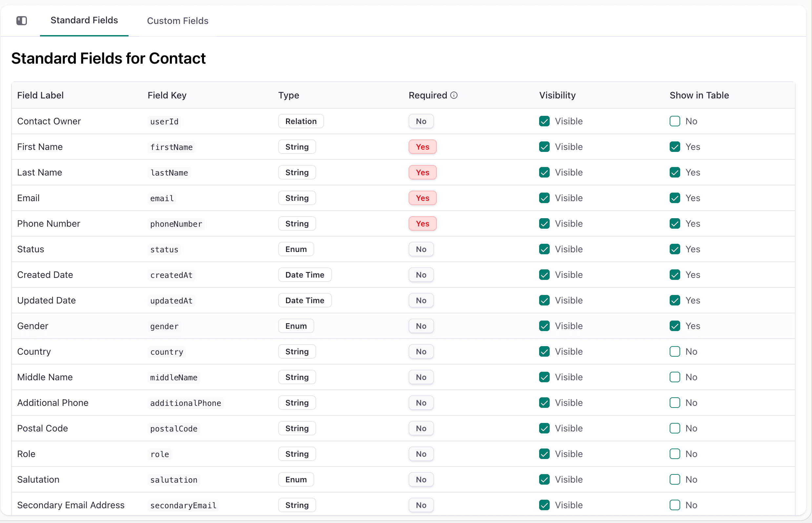Toggle visibility checkbox for Last Name

tap(544, 173)
